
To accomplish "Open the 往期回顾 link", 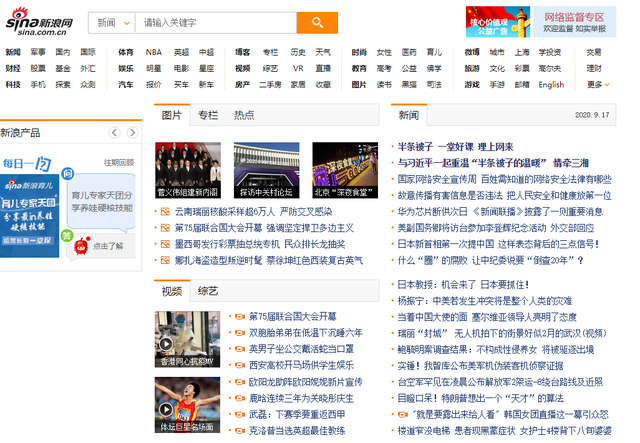I will click(118, 163).
